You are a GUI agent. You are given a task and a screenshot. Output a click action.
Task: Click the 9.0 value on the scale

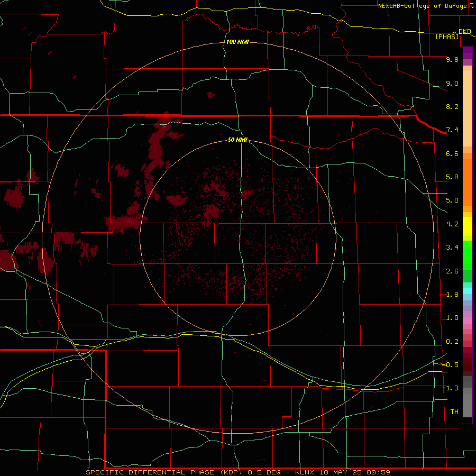[x=452, y=83]
